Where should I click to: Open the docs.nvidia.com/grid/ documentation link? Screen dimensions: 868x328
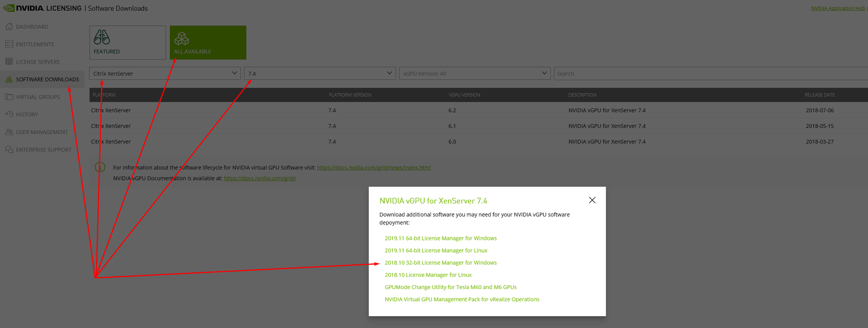[260, 178]
